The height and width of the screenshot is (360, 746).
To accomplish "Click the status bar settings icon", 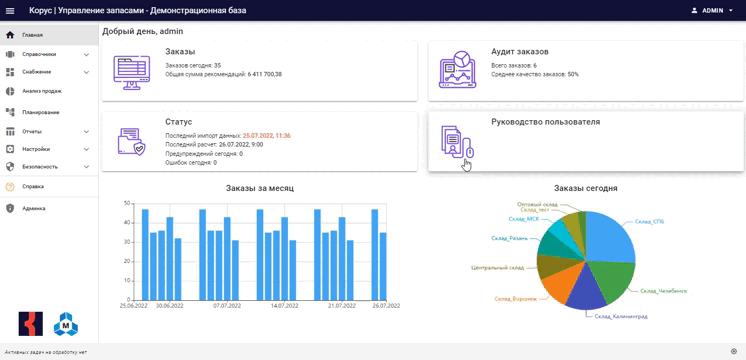I will (733, 351).
